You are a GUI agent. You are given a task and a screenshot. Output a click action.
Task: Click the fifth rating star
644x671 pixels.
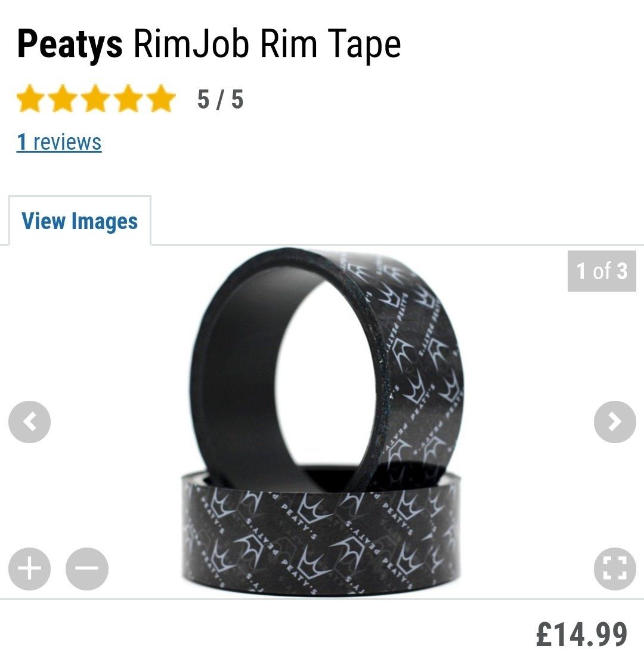click(162, 98)
